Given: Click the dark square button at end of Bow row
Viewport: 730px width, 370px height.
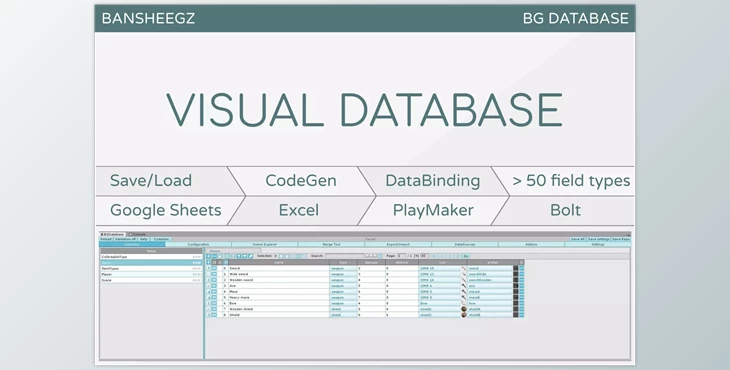Looking at the screenshot, I should pos(516,303).
